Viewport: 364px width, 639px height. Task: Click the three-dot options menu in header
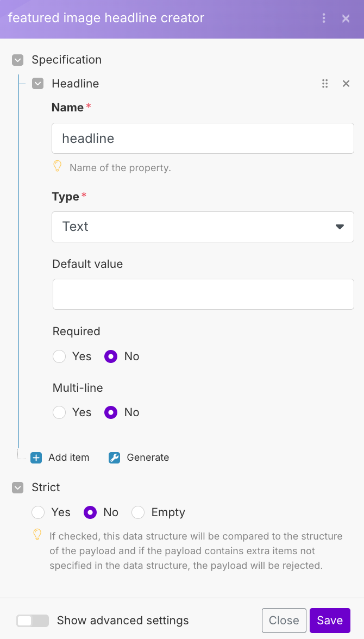click(x=324, y=18)
